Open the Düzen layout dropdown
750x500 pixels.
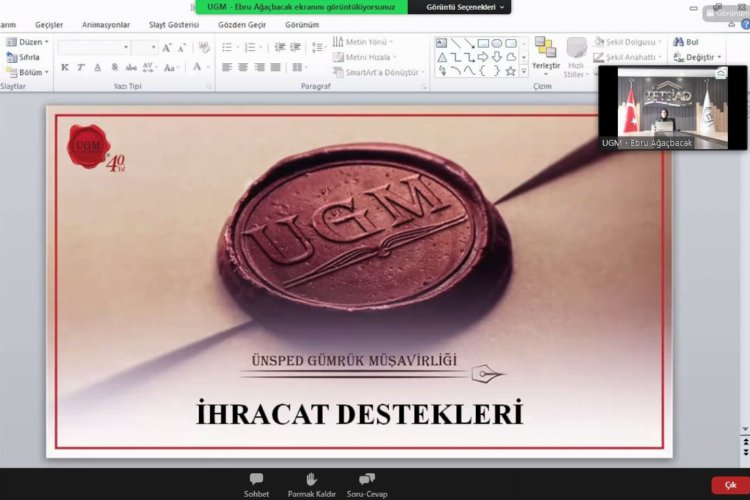(x=27, y=42)
